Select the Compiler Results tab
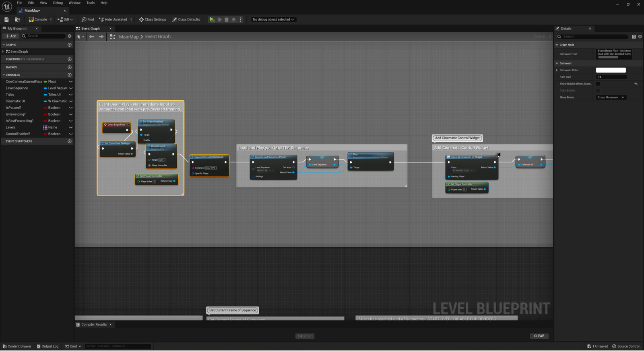 (x=94, y=325)
